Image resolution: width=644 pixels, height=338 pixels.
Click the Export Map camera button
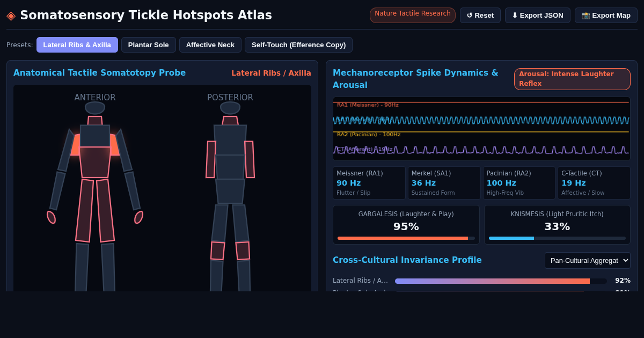606,15
